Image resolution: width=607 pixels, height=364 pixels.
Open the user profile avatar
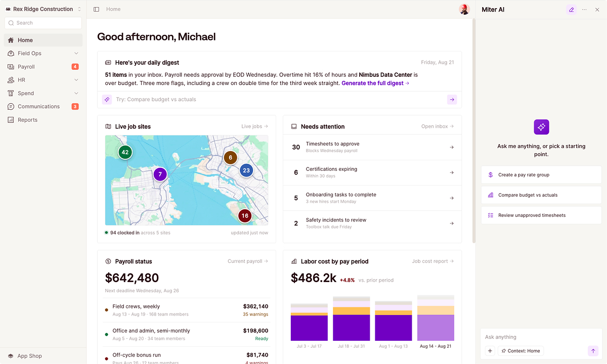tap(464, 9)
